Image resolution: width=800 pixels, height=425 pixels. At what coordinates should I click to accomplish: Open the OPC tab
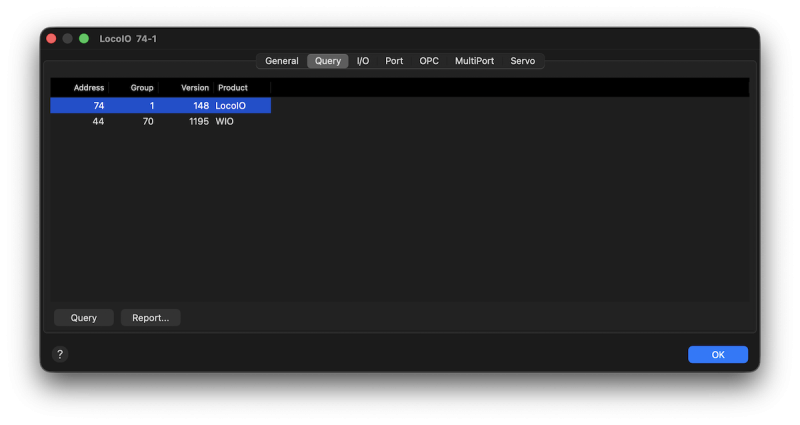(x=429, y=61)
